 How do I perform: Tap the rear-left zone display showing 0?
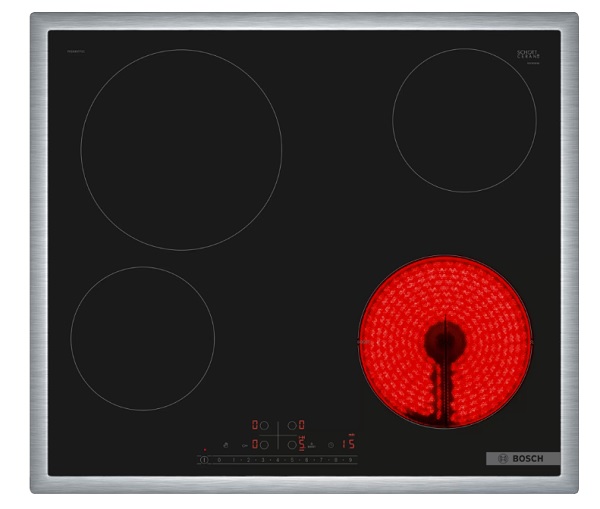pyautogui.click(x=255, y=425)
